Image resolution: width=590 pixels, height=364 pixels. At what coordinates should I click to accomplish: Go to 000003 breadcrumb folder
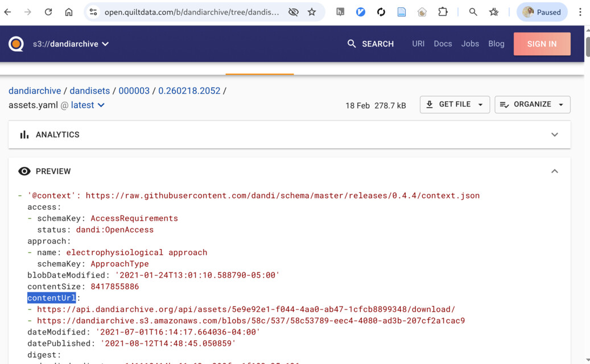click(134, 90)
